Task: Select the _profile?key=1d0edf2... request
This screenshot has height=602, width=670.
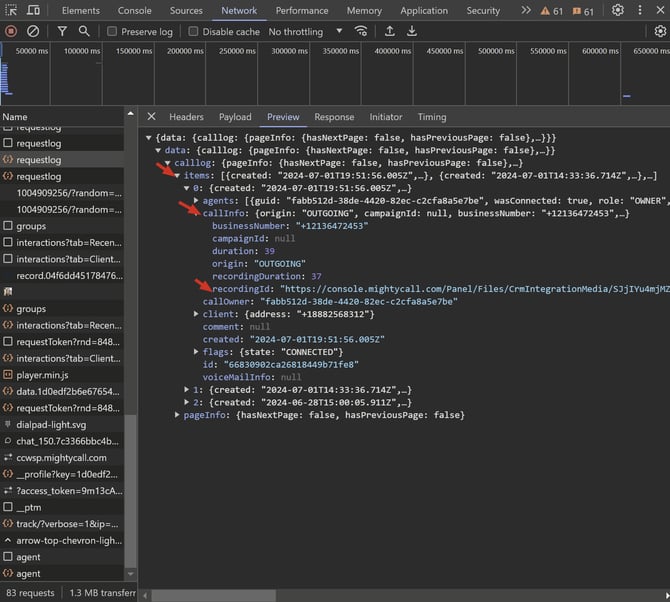Action: (x=62, y=474)
